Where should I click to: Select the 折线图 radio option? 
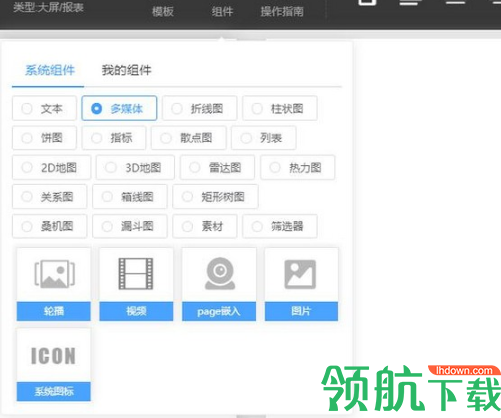199,108
